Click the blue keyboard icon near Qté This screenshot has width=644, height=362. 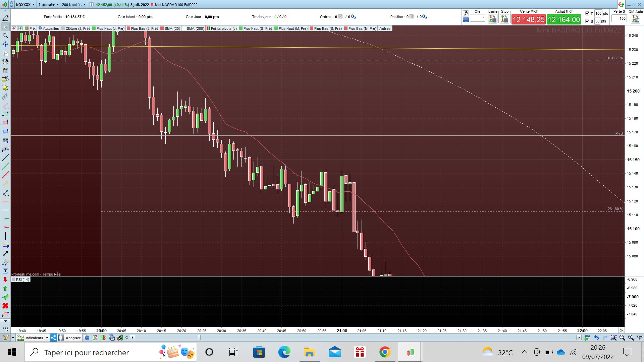(466, 20)
